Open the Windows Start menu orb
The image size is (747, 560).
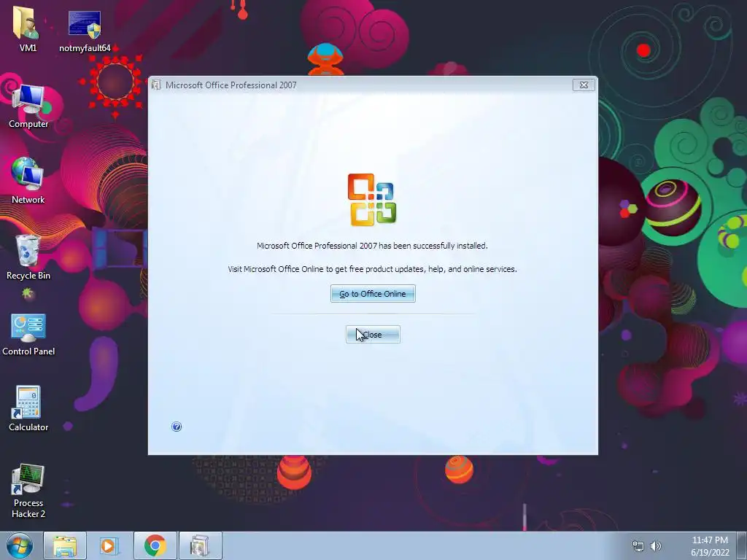click(x=20, y=545)
